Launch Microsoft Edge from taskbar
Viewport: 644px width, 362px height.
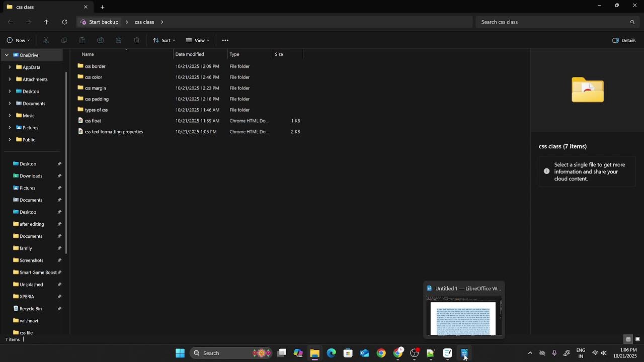point(331,353)
